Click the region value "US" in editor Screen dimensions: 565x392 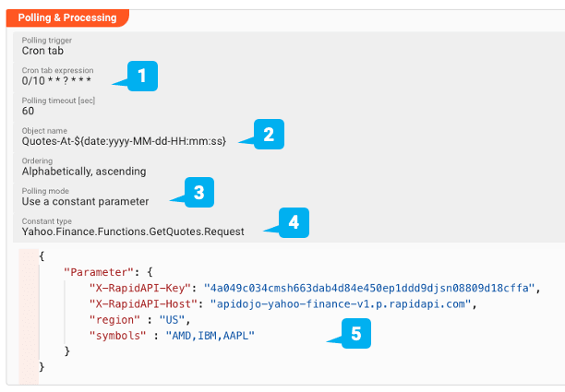(x=173, y=320)
